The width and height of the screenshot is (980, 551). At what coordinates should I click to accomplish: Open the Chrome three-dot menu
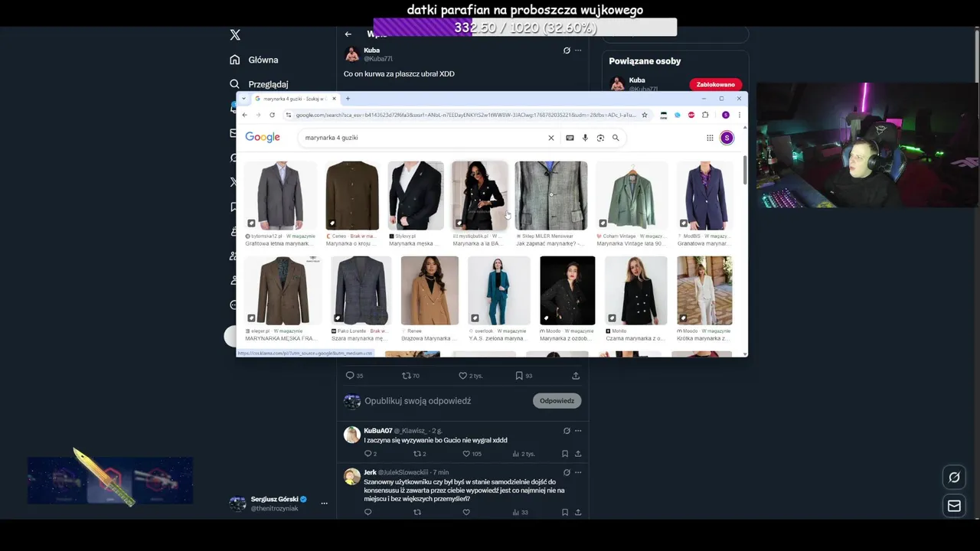tap(739, 115)
